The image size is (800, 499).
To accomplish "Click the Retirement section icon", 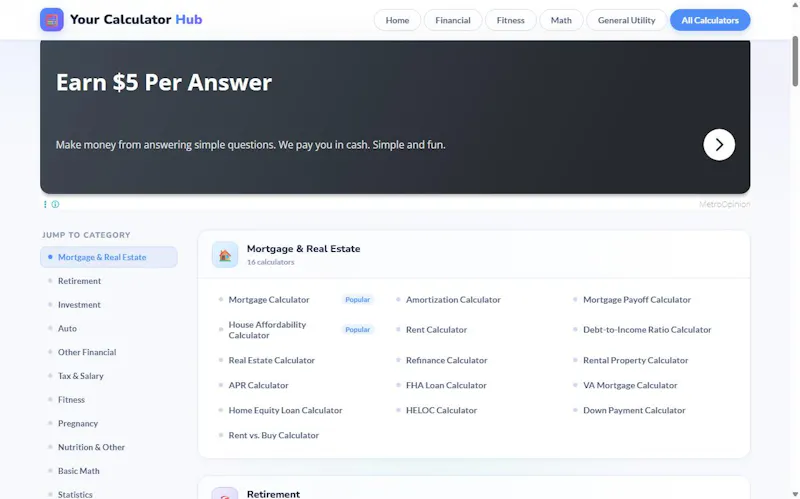I will pyautogui.click(x=225, y=494).
